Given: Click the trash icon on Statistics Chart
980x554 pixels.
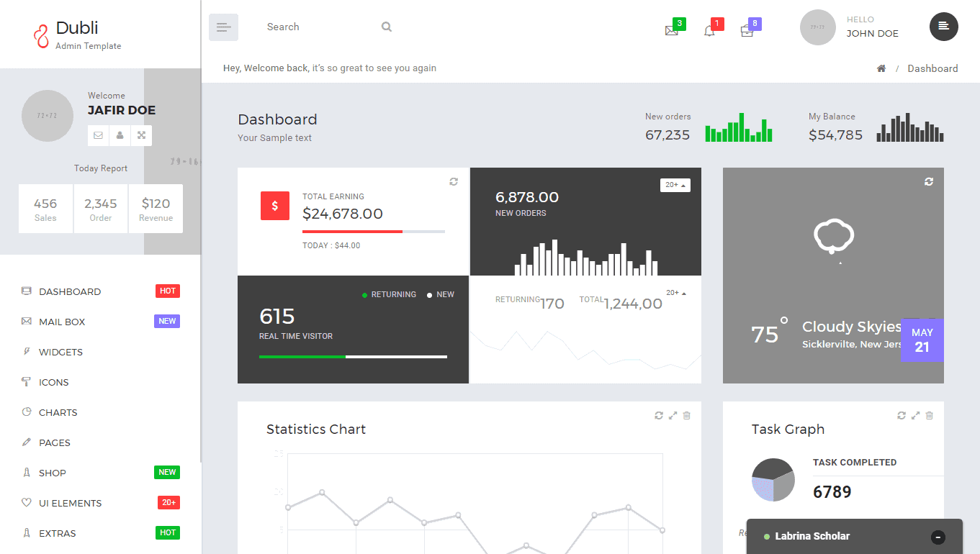Looking at the screenshot, I should (x=686, y=415).
